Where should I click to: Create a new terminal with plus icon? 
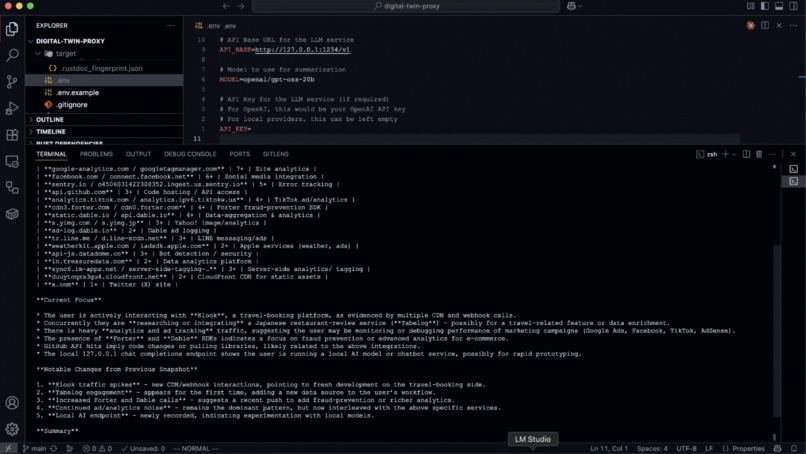tap(725, 154)
